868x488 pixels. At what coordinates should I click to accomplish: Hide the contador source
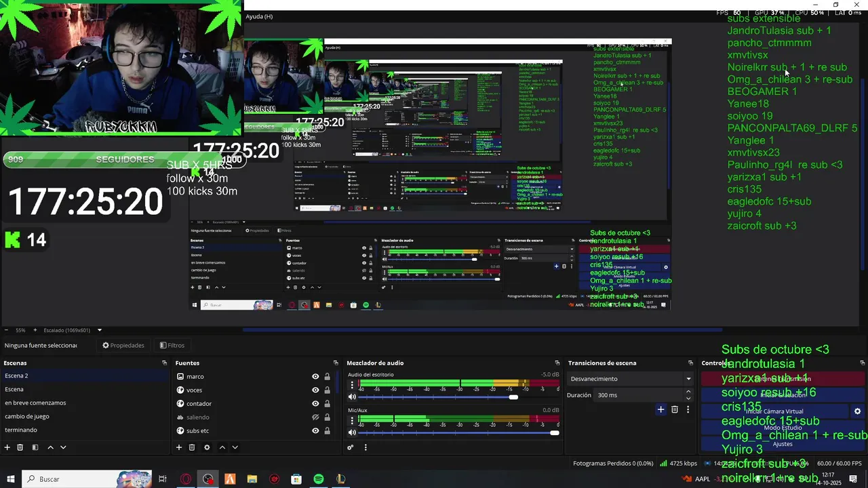(x=315, y=404)
